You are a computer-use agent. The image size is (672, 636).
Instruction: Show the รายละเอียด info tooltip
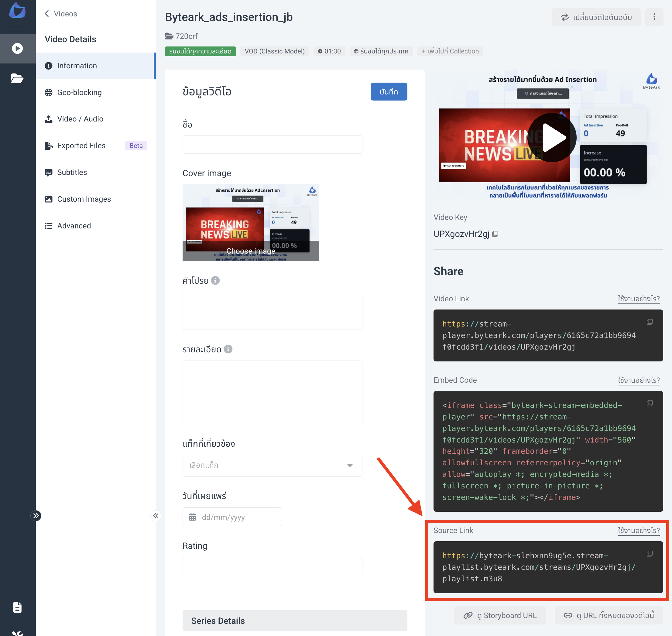(228, 349)
